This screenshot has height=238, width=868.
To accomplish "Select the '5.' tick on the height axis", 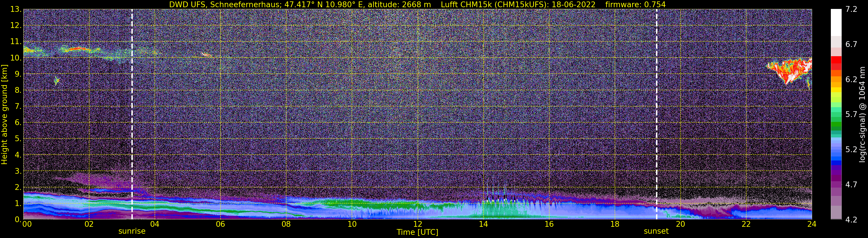I will (18, 139).
